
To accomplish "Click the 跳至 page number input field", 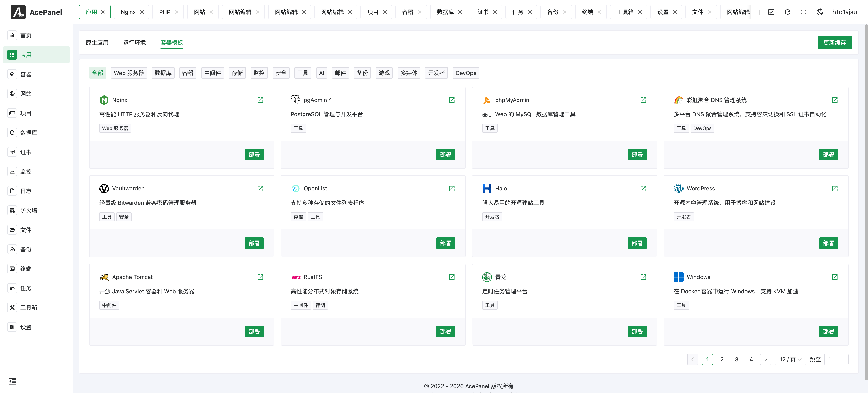I will tap(836, 359).
